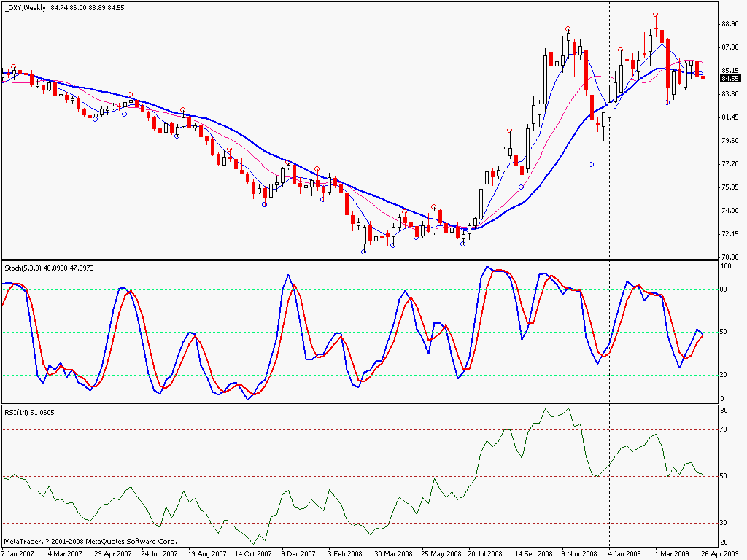Viewport: 747px width, 560px height.
Task: Click the RSI(14) 51.0605 indicator label
Action: 29,413
